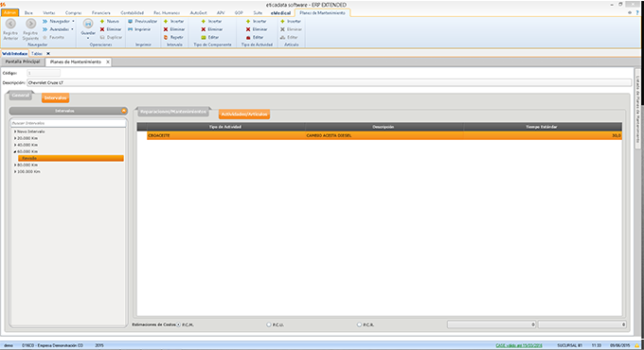Open the dropdown arrow under Guardar
Viewport: 644px width, 350px height.
[x=88, y=38]
